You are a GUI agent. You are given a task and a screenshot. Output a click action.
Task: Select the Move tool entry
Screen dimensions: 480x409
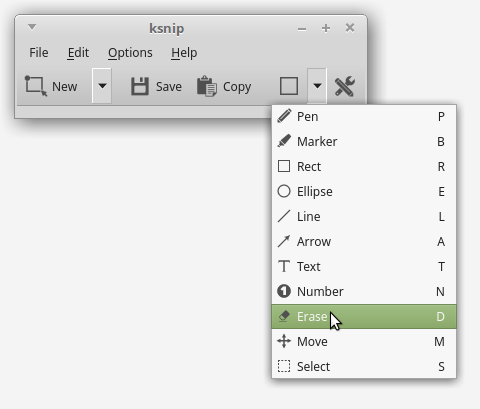pos(364,342)
